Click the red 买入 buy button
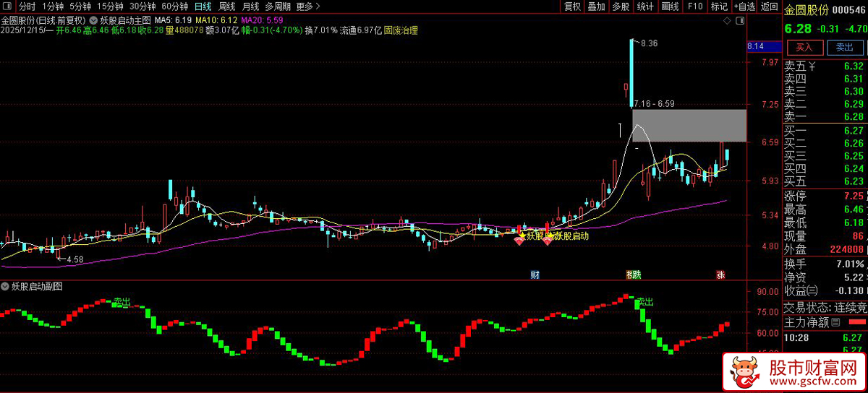868x393 pixels. (x=804, y=47)
